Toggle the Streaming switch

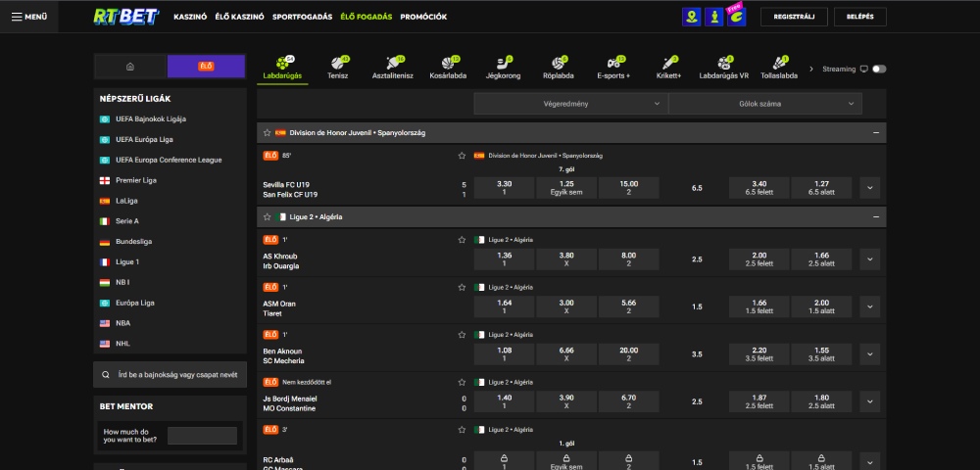coord(878,70)
